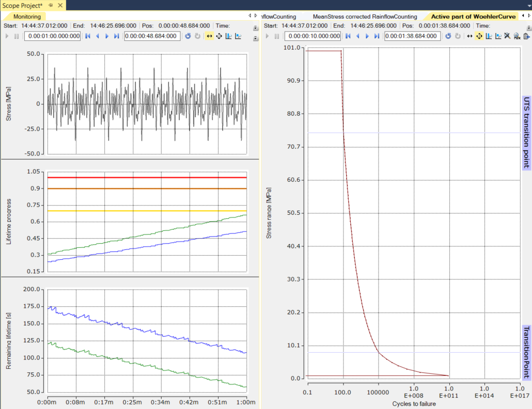The height and width of the screenshot is (409, 532).
Task: Click crossed marker icon in WoehlerCurve toolbar
Action: (x=507, y=36)
